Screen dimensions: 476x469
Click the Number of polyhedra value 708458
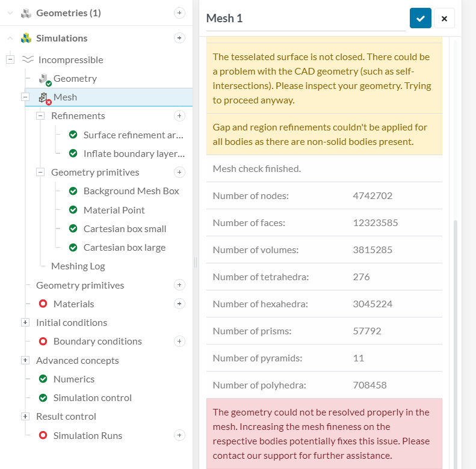(x=369, y=385)
